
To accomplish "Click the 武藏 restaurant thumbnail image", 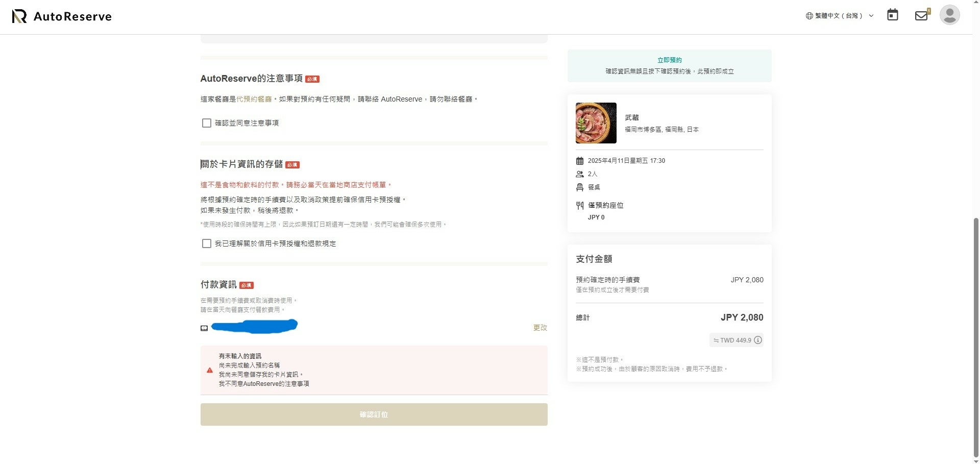I will point(596,123).
